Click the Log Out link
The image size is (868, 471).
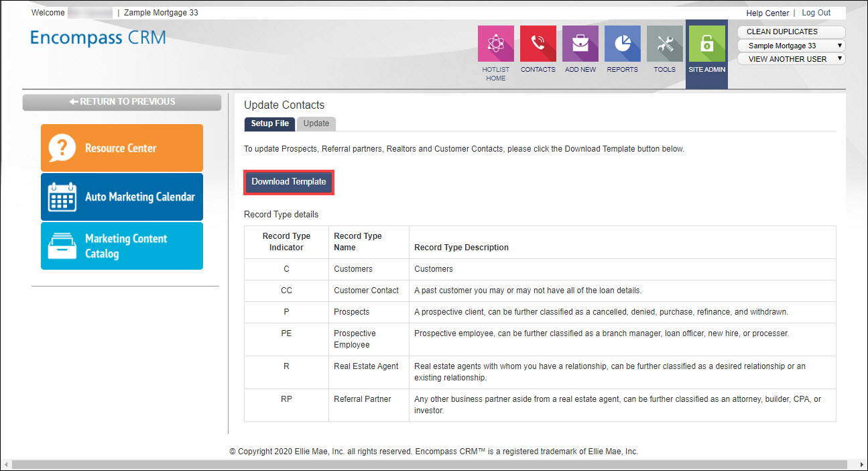coord(816,13)
